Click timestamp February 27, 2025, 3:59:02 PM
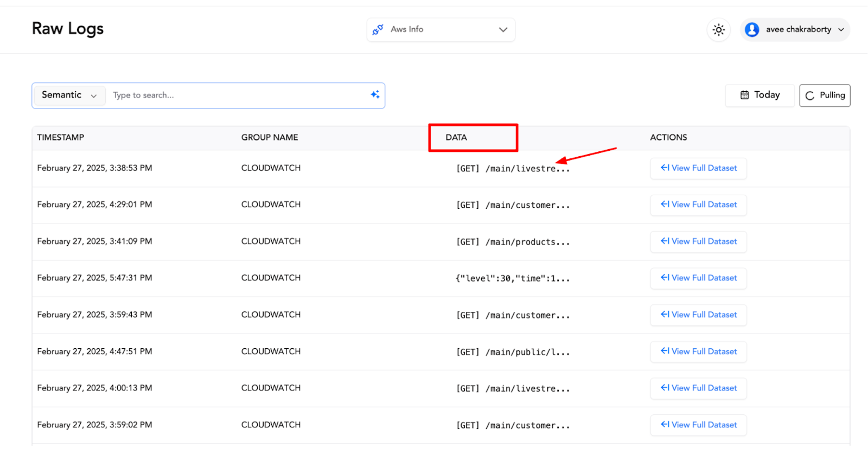This screenshot has height=461, width=868. 94,425
